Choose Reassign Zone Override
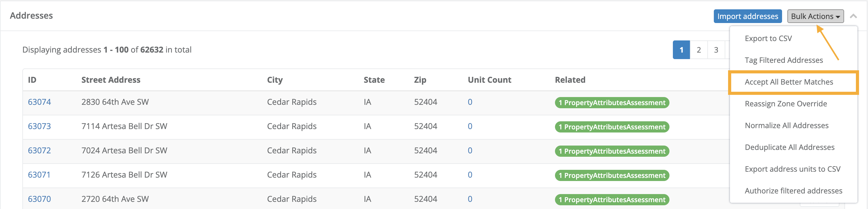The width and height of the screenshot is (868, 209). (x=785, y=104)
